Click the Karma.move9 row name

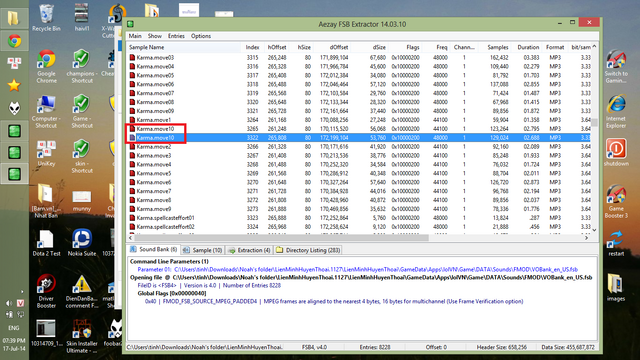(153, 209)
